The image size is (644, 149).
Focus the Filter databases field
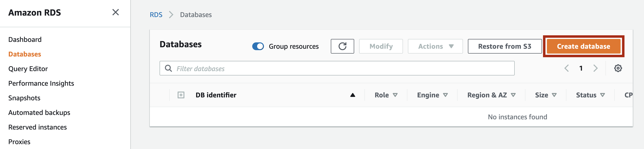[x=337, y=68]
